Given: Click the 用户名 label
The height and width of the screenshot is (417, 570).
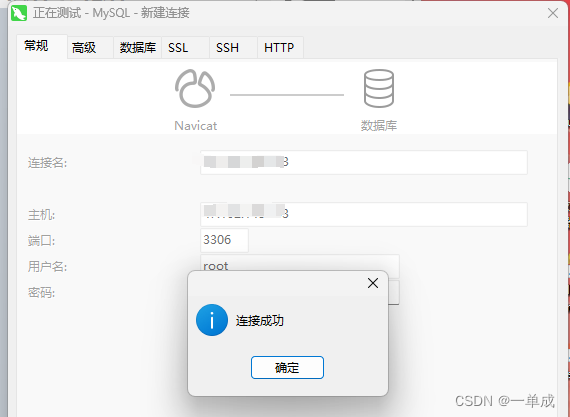Looking at the screenshot, I should tap(47, 266).
